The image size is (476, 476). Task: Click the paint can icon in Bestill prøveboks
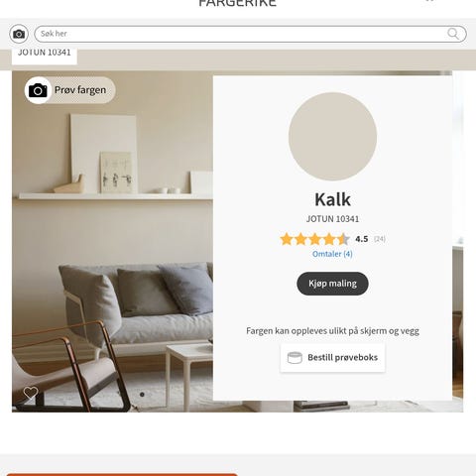click(295, 358)
